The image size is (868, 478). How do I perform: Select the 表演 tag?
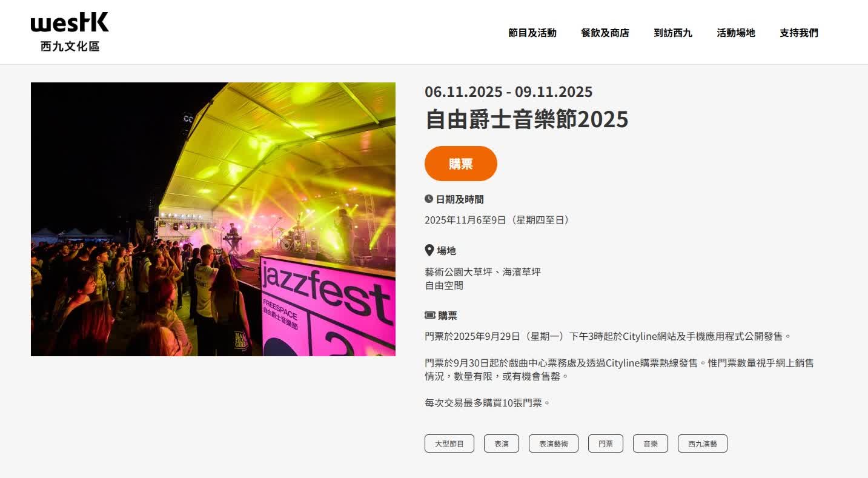pos(502,443)
